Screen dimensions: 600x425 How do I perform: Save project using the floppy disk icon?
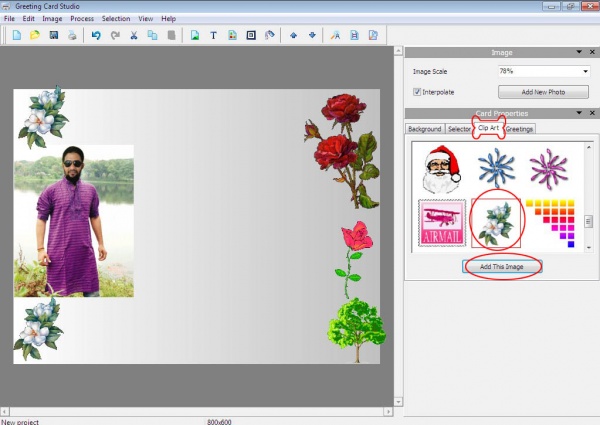pos(54,35)
